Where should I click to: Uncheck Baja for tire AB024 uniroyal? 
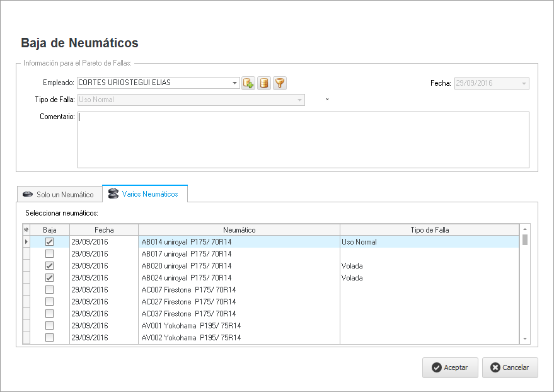click(x=49, y=278)
